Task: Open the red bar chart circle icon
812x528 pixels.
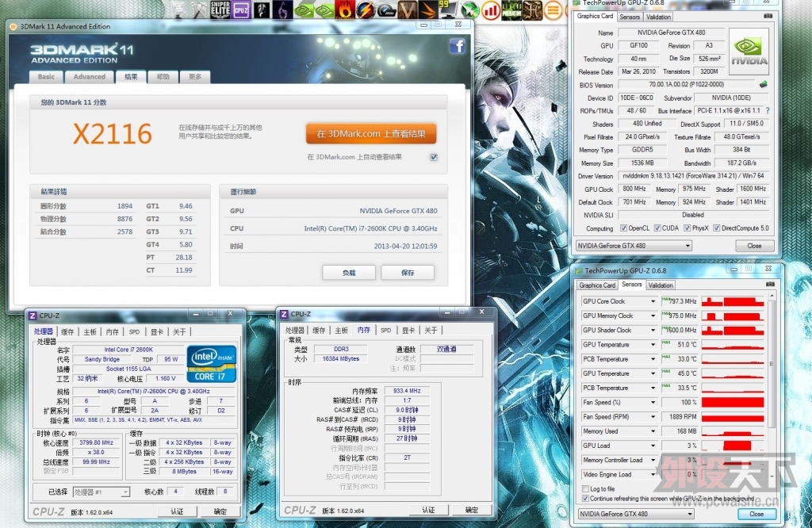Action: tap(490, 10)
